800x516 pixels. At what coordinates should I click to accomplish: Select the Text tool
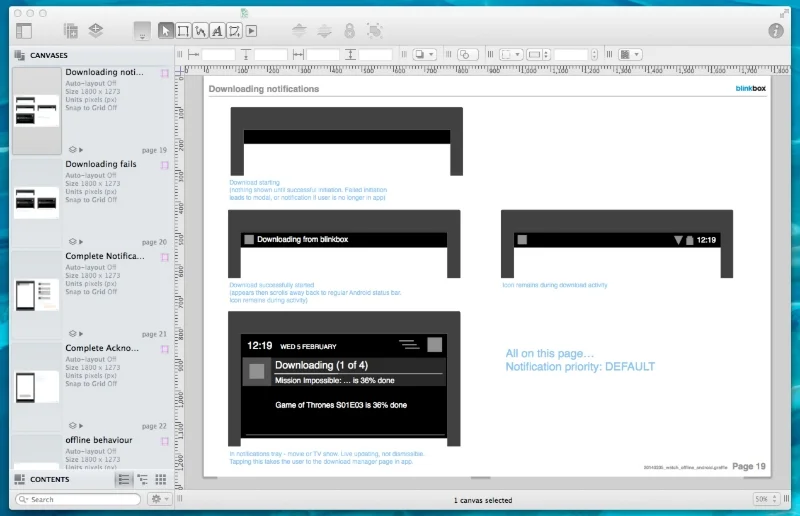pos(217,31)
